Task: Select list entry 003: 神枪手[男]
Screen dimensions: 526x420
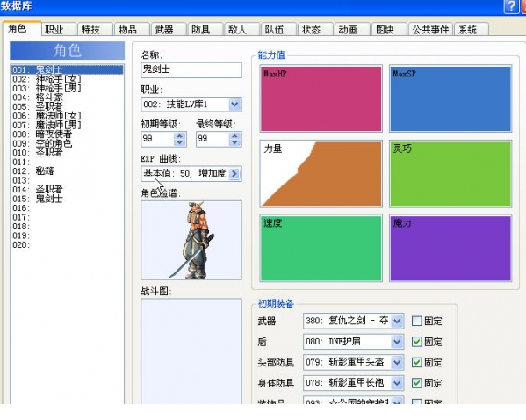Action: tap(67, 88)
